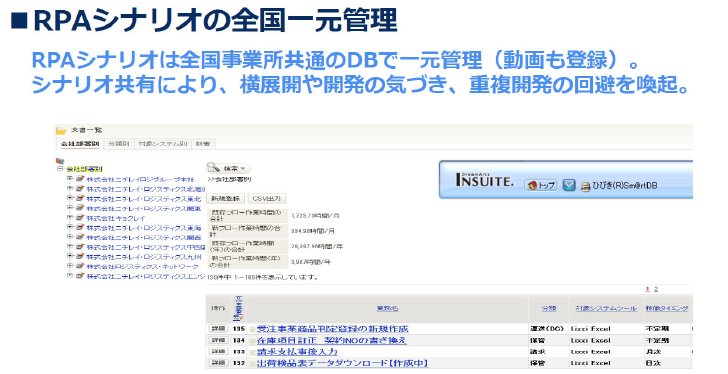The width and height of the screenshot is (728, 374).
Task: Click the icon beside ロジスティクス関西
Action: coord(79,237)
